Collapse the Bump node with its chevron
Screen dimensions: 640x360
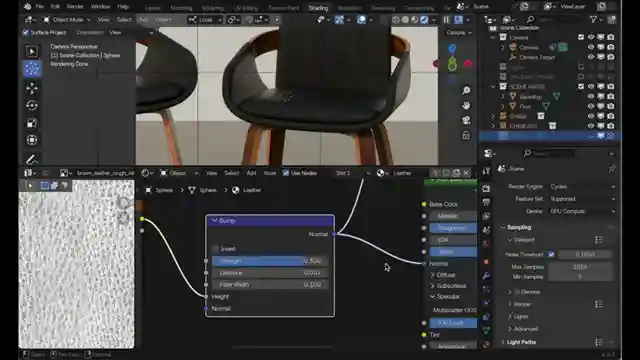point(215,221)
